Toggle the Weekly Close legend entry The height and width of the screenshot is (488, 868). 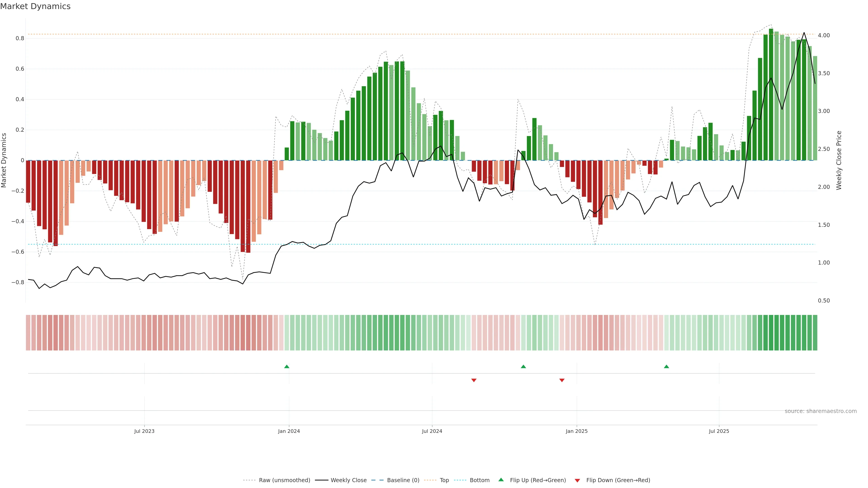click(x=348, y=480)
